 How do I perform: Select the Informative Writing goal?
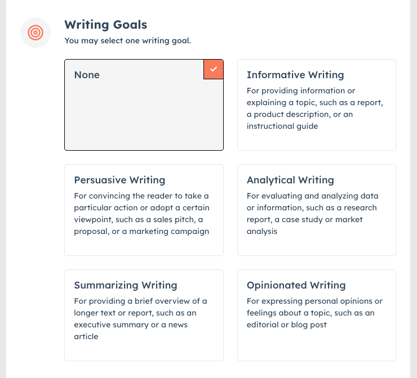coord(316,105)
